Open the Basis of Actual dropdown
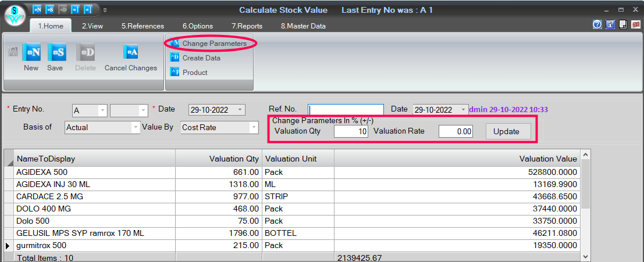Viewport: 644px width, 262px height. pyautogui.click(x=136, y=128)
